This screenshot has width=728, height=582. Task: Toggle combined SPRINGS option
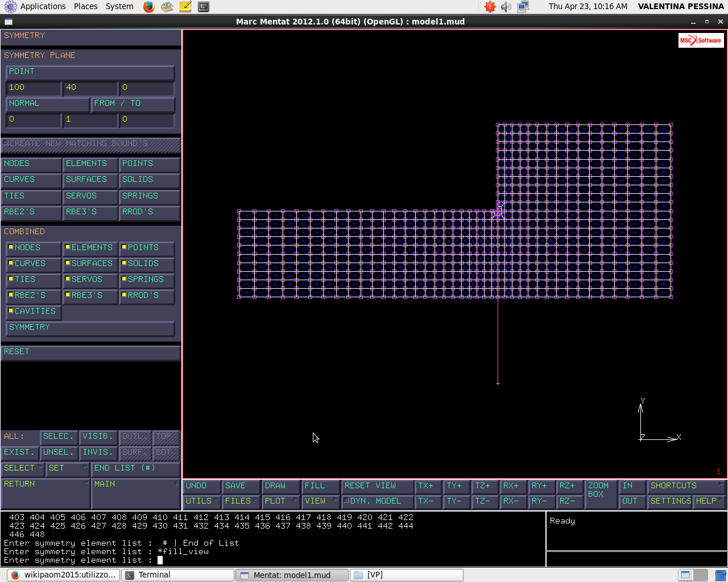[x=147, y=280]
